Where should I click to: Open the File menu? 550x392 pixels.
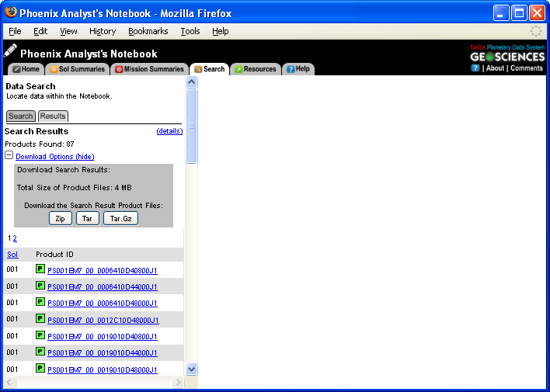click(x=15, y=31)
